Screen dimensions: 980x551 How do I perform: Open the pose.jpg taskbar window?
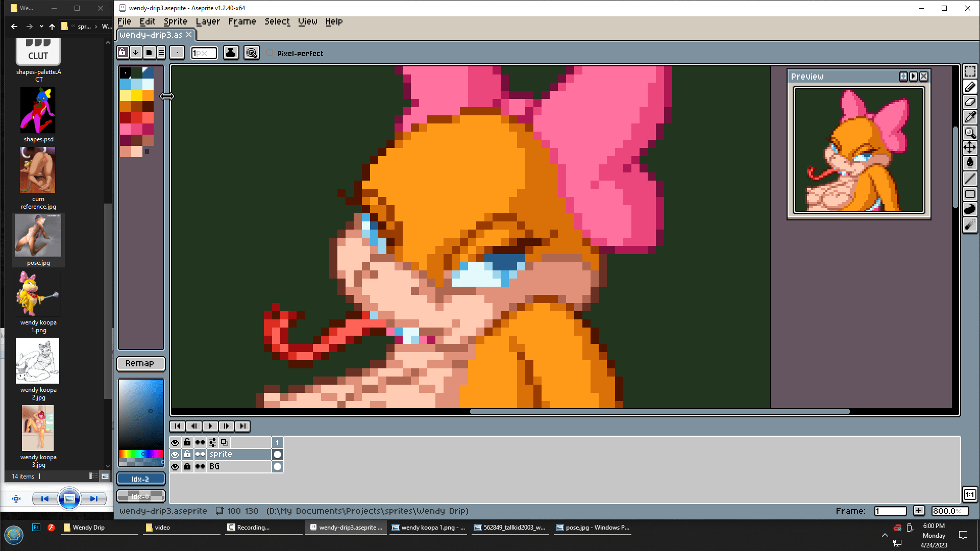(x=592, y=528)
